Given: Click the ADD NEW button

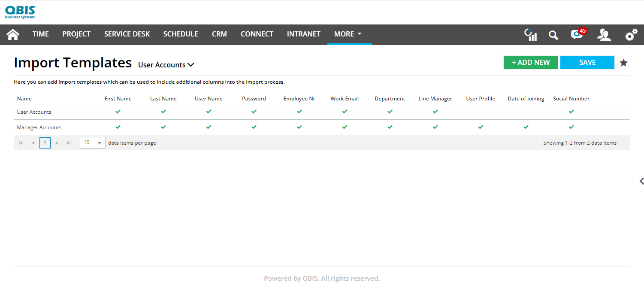Looking at the screenshot, I should pos(530,62).
